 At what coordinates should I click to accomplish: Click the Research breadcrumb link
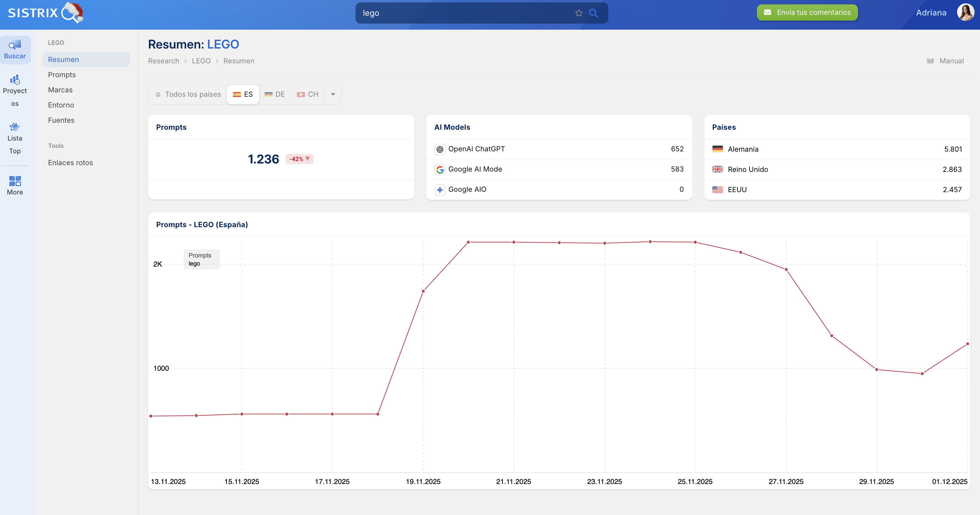coord(163,61)
